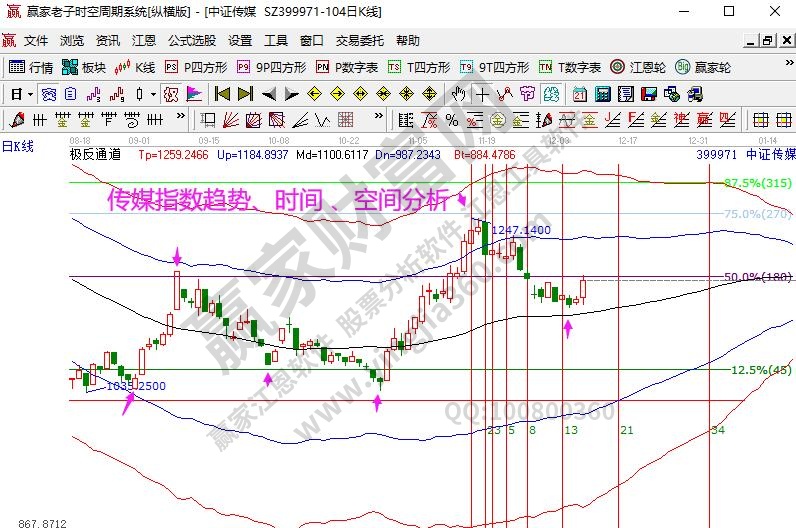Toggle the 权 ex-rights adjustment button

[170, 94]
